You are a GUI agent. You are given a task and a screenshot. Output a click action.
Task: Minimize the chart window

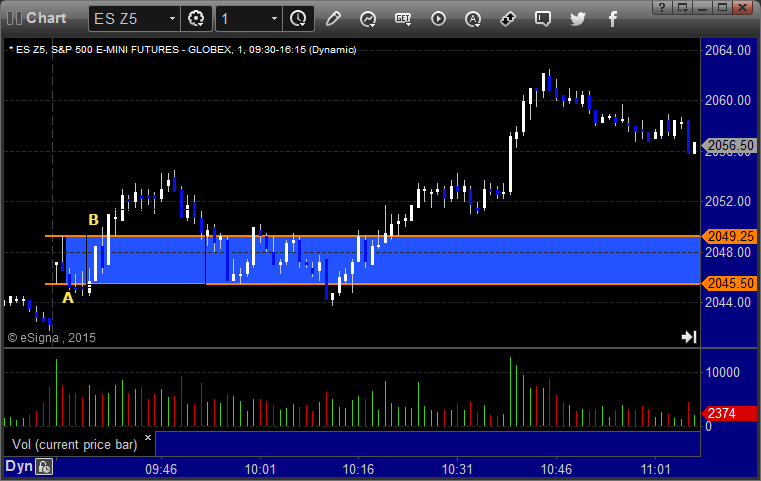pos(702,7)
